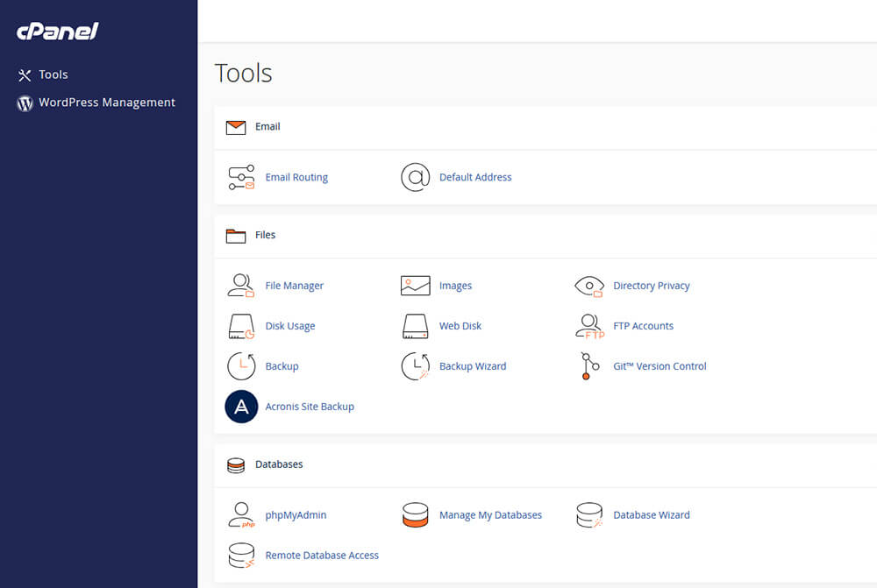Open the Database Wizard link

tap(651, 515)
